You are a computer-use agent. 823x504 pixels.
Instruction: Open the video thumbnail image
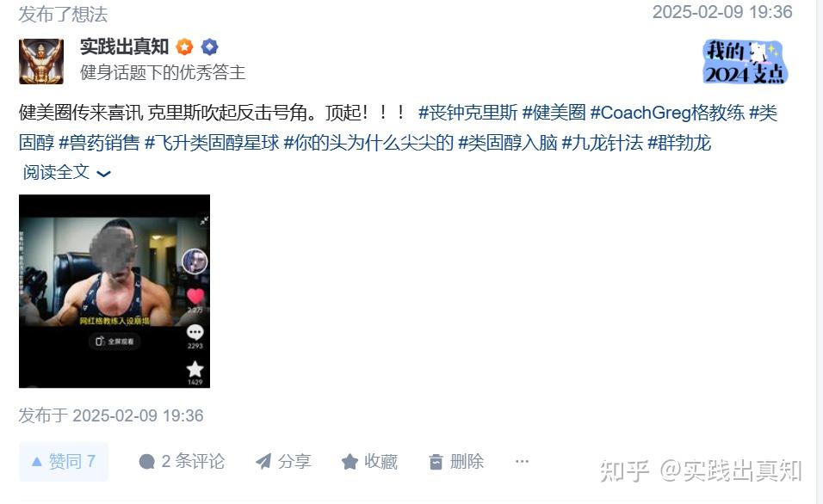pos(114,291)
